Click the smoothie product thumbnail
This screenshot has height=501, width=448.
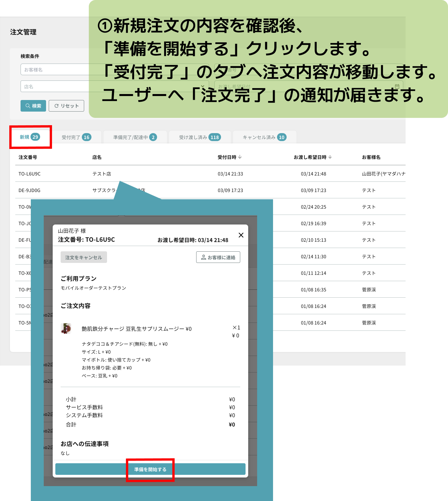(x=66, y=328)
